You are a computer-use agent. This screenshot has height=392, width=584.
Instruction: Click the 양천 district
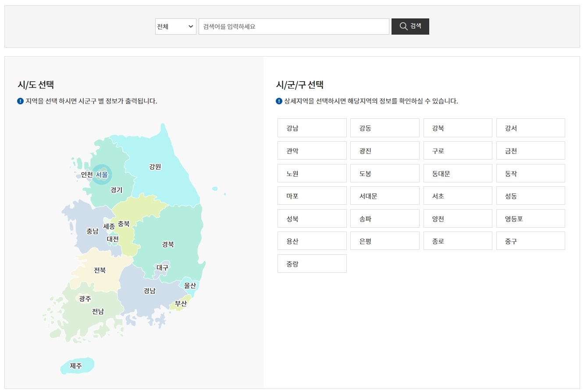[458, 218]
